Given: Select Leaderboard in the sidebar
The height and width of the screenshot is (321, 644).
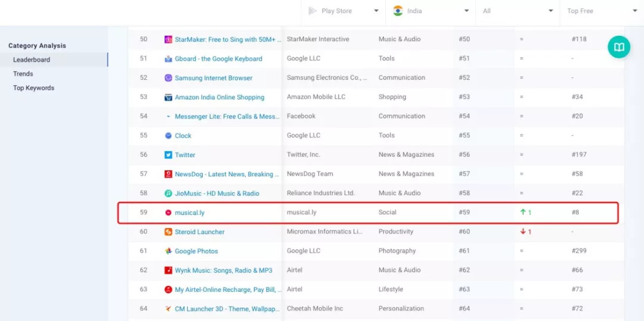Looking at the screenshot, I should click(32, 60).
